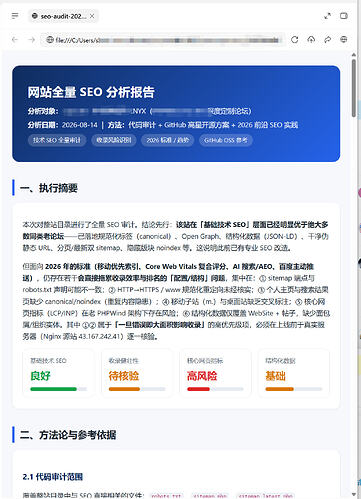The width and height of the screenshot is (361, 499).
Task: Click the globe icon inside the address bar
Action: [x=50, y=40]
